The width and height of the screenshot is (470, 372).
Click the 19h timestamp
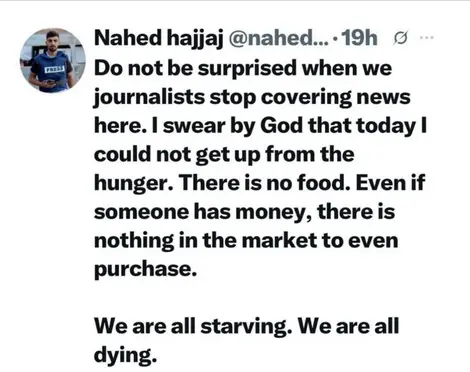click(359, 38)
